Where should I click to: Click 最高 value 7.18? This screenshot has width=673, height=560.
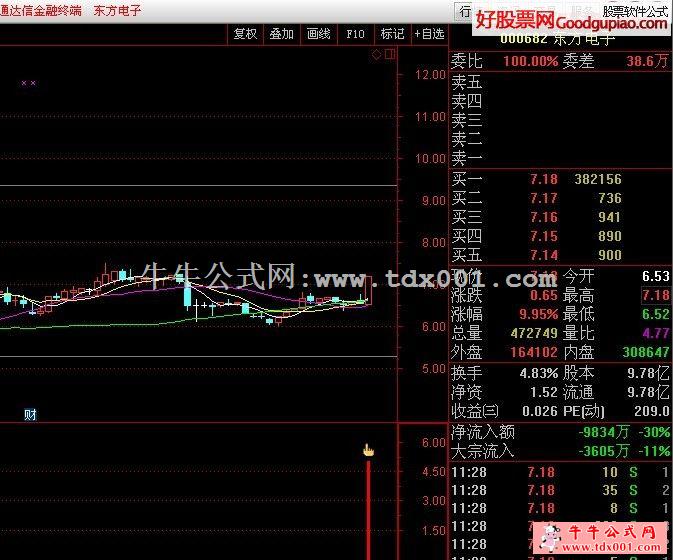[x=655, y=295]
